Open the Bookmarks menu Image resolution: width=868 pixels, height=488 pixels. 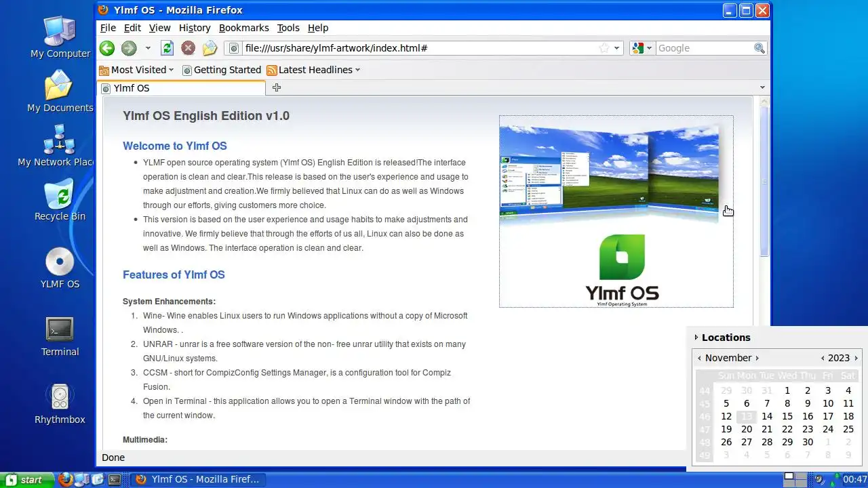(244, 28)
